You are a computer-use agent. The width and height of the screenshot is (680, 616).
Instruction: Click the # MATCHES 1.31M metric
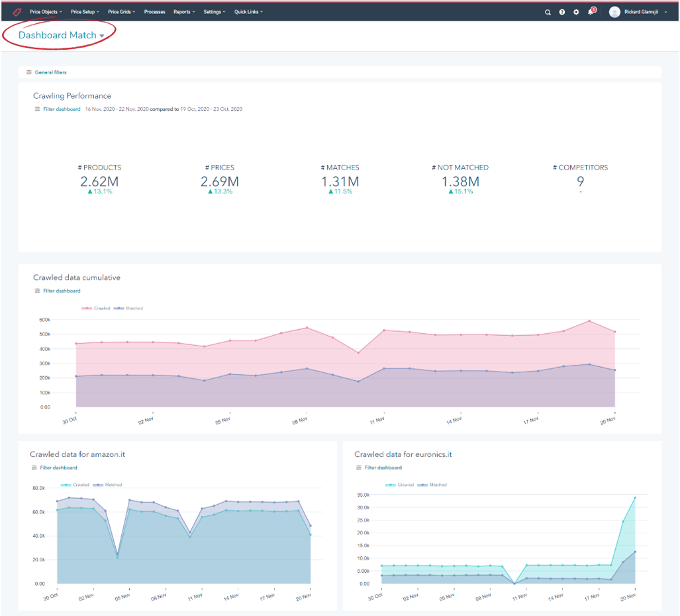340,181
